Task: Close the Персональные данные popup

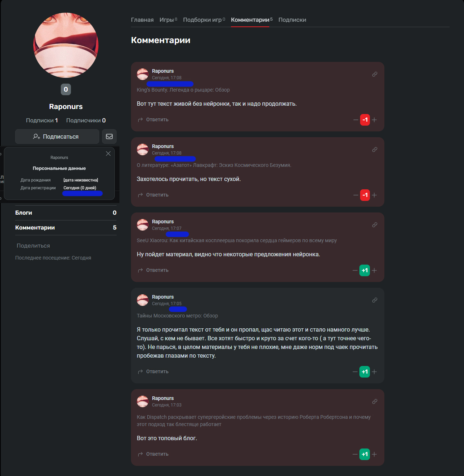Action: pos(108,153)
